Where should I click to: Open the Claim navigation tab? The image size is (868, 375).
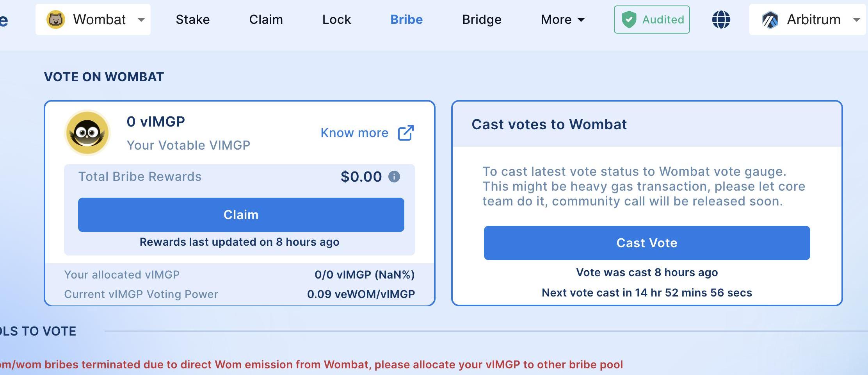266,20
